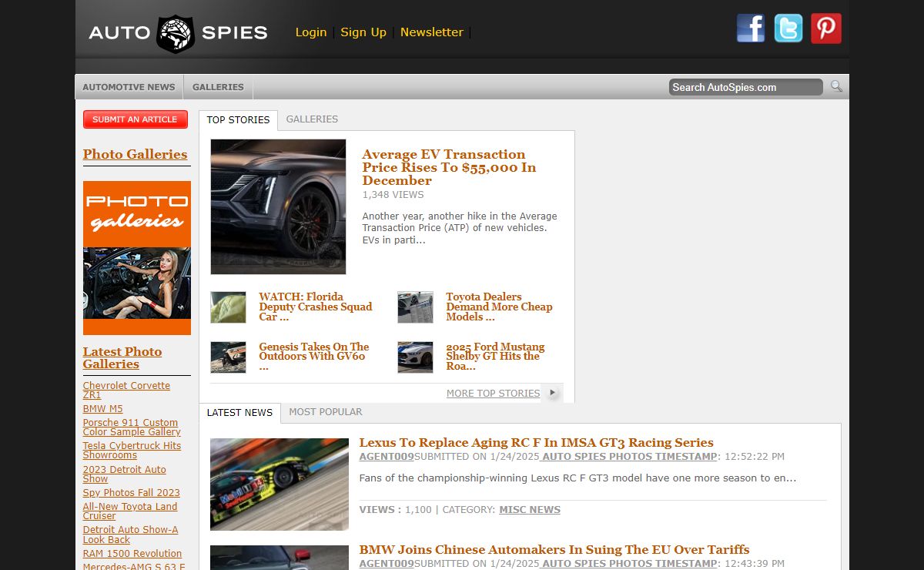Open the Photo Galleries heading link
Image resolution: width=924 pixels, height=570 pixels.
pyautogui.click(x=136, y=154)
